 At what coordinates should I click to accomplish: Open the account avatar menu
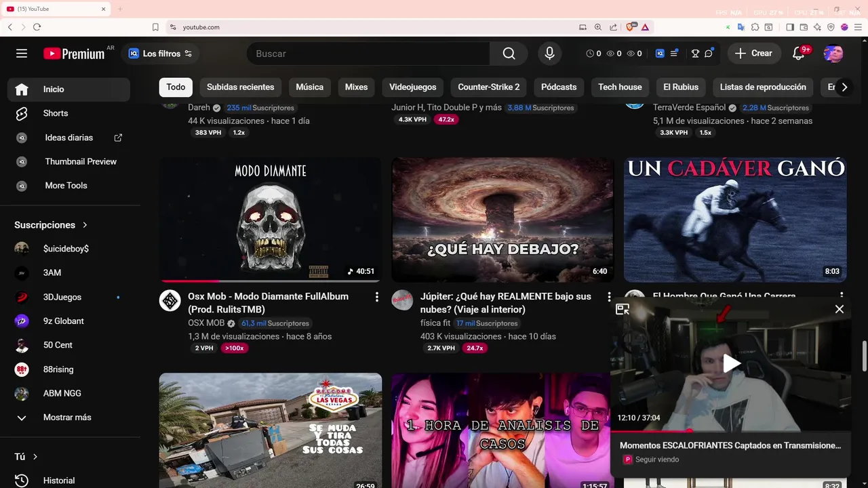(x=833, y=54)
